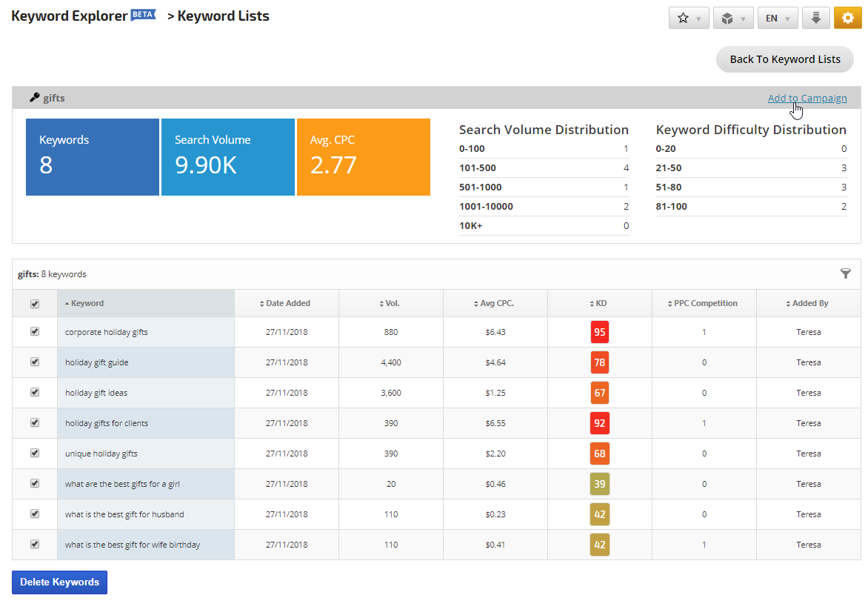Open the star favorites dropdown

pyautogui.click(x=689, y=19)
